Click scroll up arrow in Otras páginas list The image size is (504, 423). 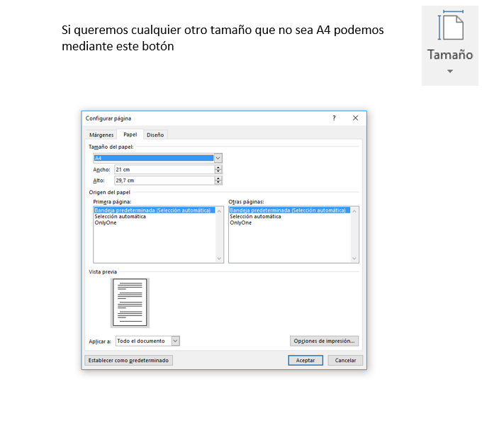(x=354, y=211)
